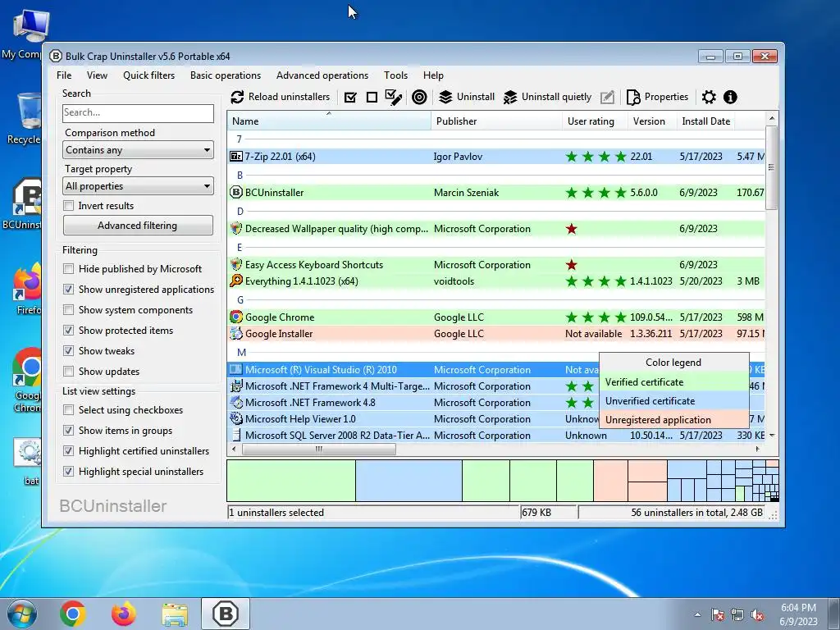Click Unverified certificate blue legend entry

pos(674,400)
